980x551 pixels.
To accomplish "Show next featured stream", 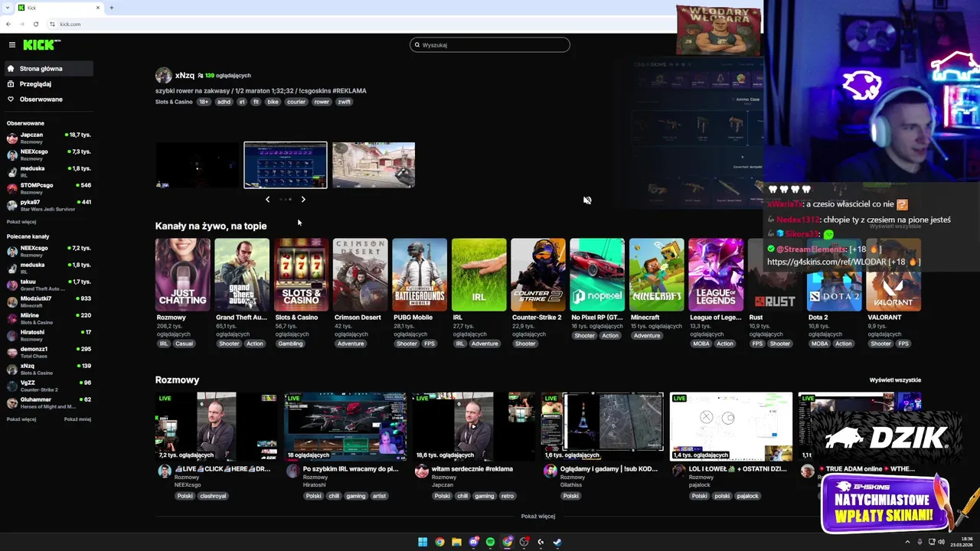I will point(303,199).
